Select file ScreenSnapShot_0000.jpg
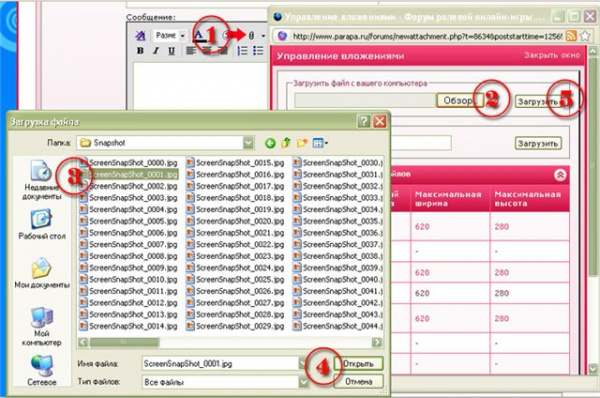 point(129,163)
